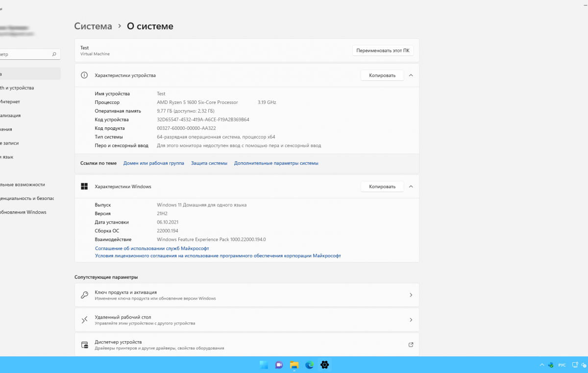Open Соглашение об использовании служб Майкрософт

click(x=152, y=249)
